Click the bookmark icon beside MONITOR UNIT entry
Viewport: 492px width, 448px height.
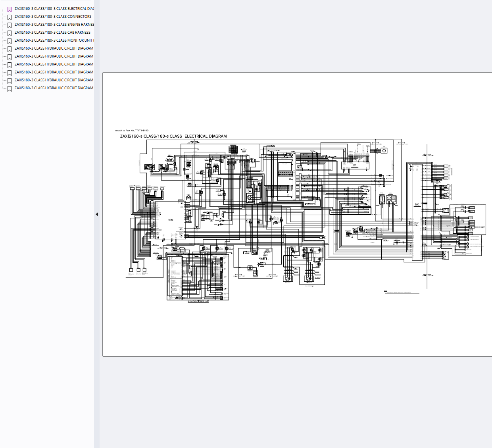coord(10,41)
